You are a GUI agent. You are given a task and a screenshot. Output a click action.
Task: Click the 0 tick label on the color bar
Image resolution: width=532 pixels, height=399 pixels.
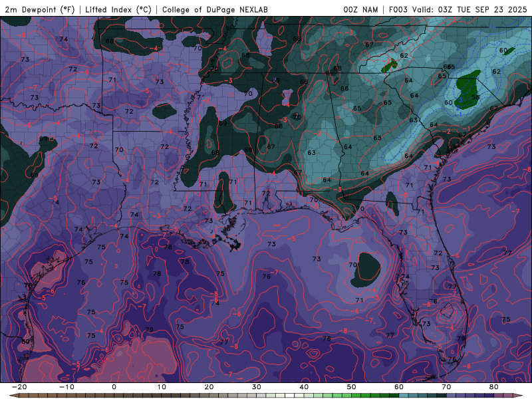pyautogui.click(x=114, y=387)
